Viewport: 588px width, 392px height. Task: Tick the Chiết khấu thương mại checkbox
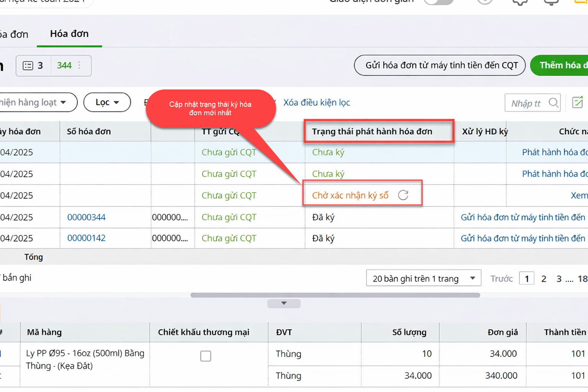click(206, 356)
